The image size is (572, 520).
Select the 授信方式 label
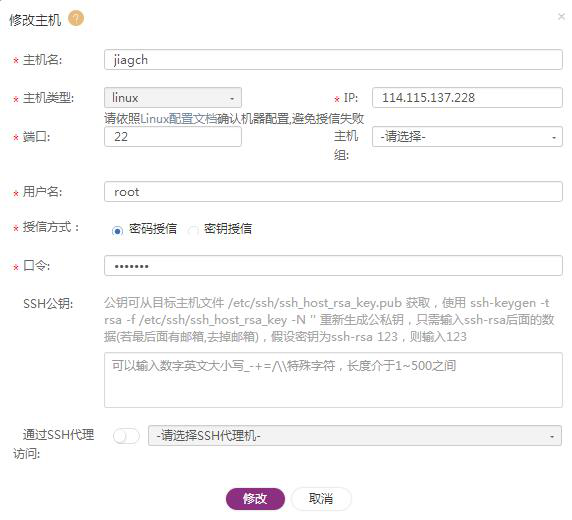pos(51,227)
